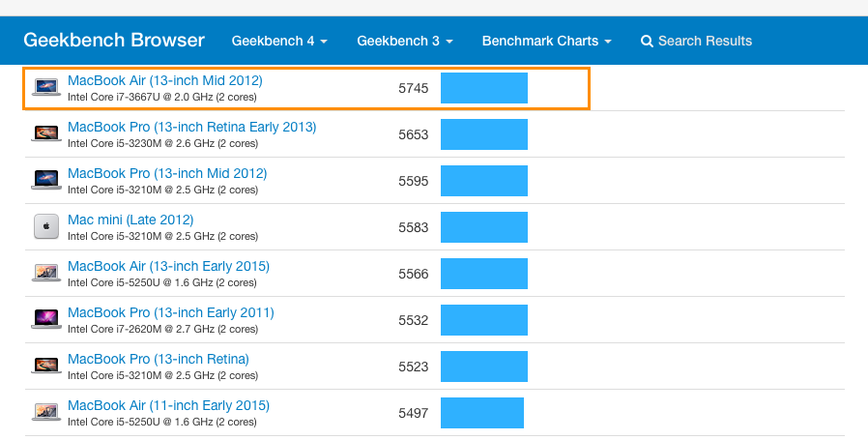Click the MacBook Pro 13-inch Mid 2012 icon
The width and height of the screenshot is (868, 440).
click(x=46, y=180)
